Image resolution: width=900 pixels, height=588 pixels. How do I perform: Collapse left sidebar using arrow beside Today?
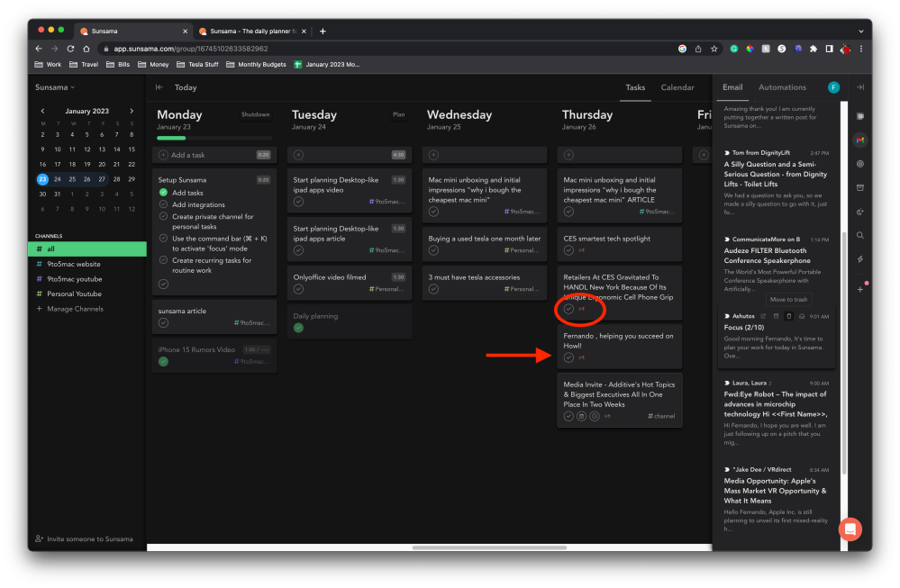coord(159,87)
